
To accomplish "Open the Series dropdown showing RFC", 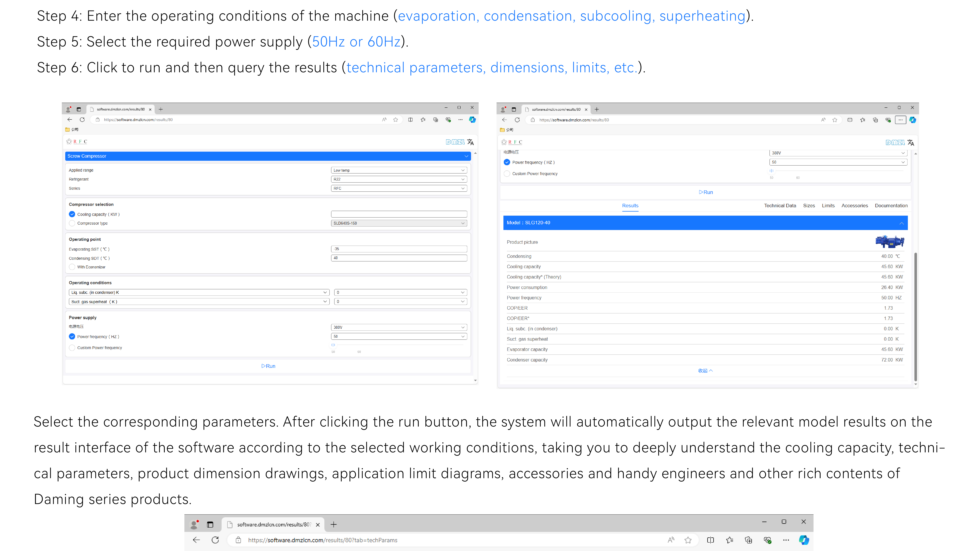I will 399,188.
